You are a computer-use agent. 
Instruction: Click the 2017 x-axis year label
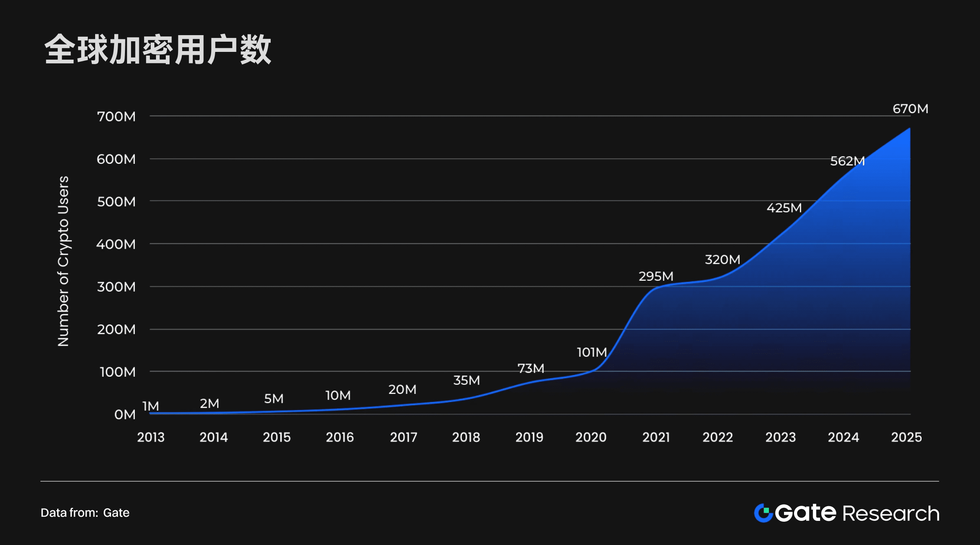[403, 437]
